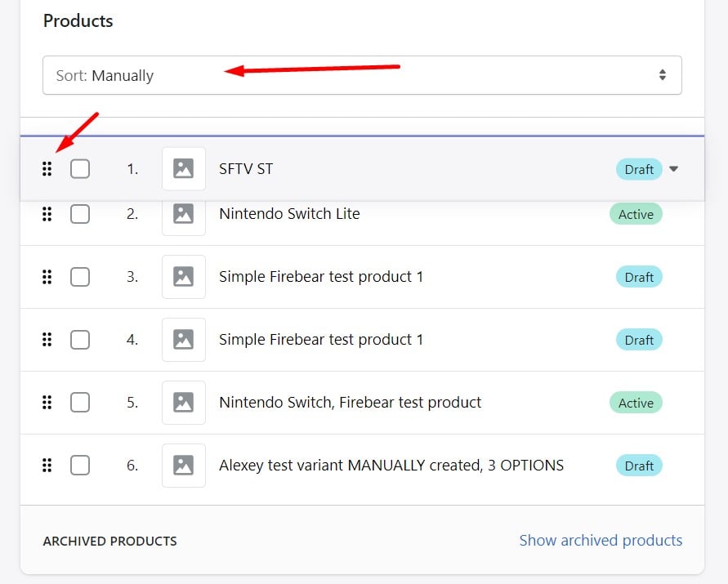Click the Products heading
This screenshot has width=728, height=584.
click(78, 21)
